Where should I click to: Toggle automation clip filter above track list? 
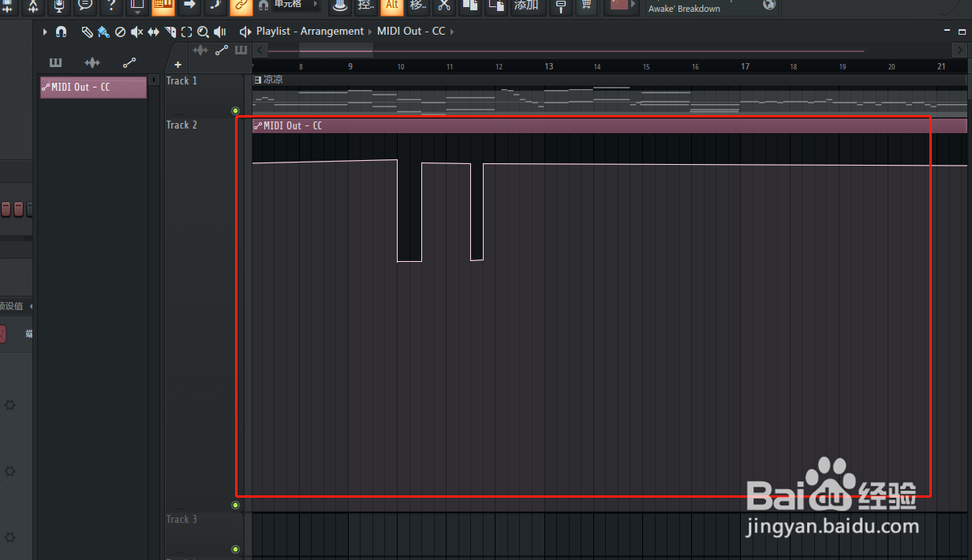pos(222,50)
